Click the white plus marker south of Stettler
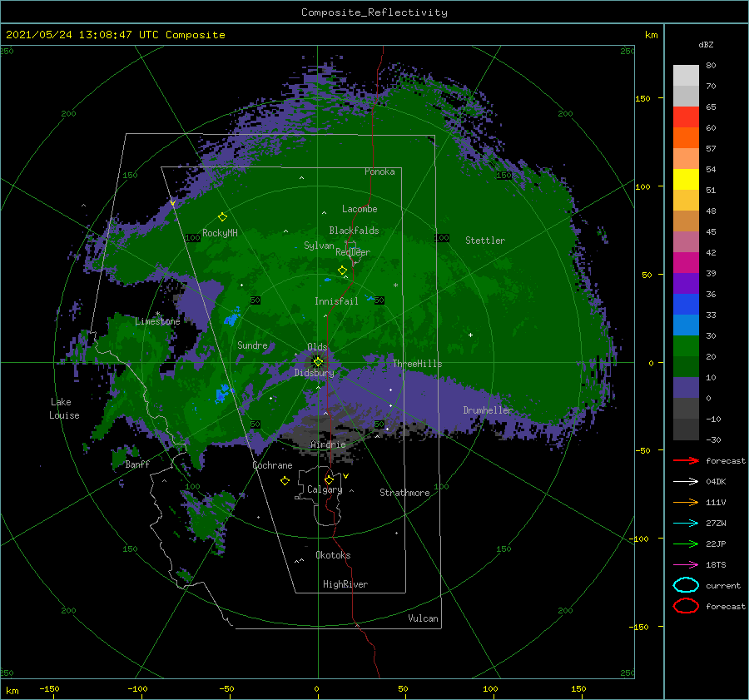749x700 pixels. [470, 335]
